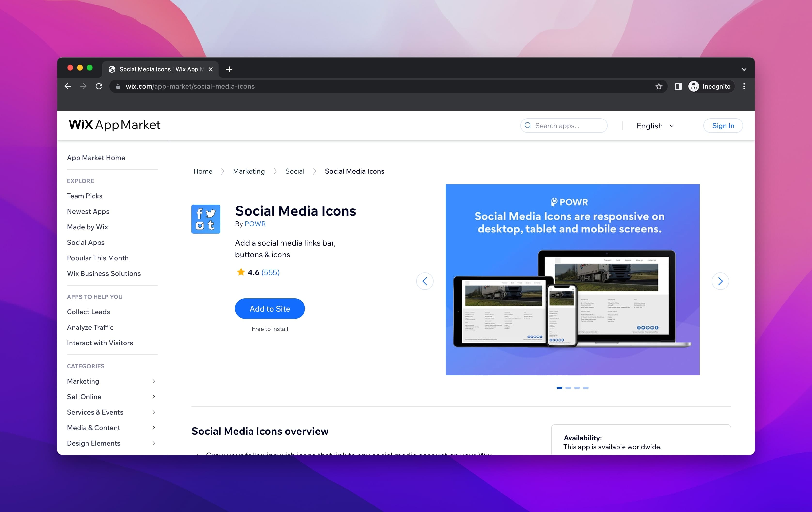
Task: Click the Social Apps sidebar item
Action: 86,242
